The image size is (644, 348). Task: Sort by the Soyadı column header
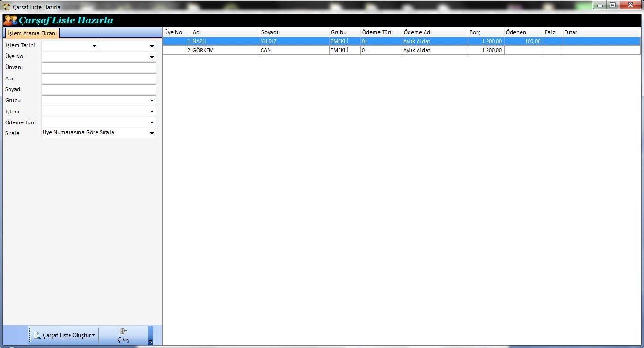294,32
